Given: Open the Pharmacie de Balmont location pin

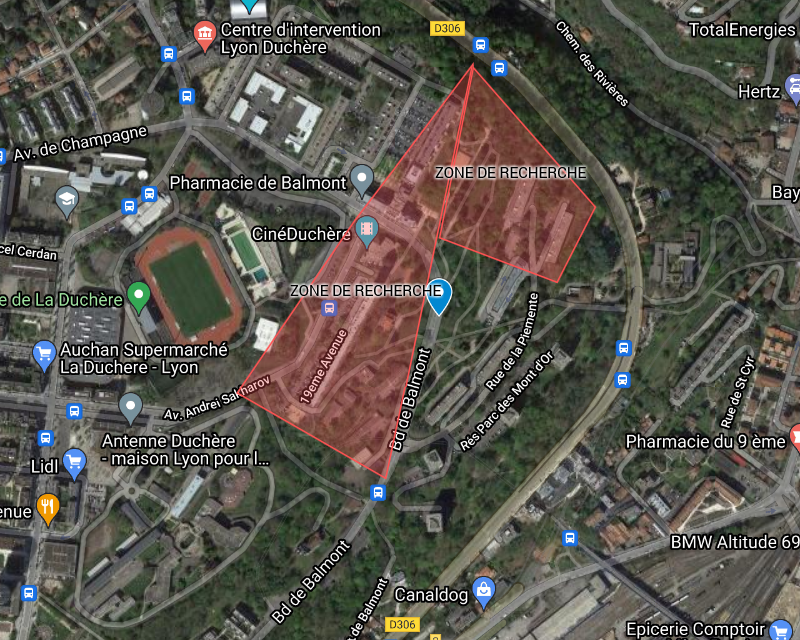Looking at the screenshot, I should tap(362, 181).
